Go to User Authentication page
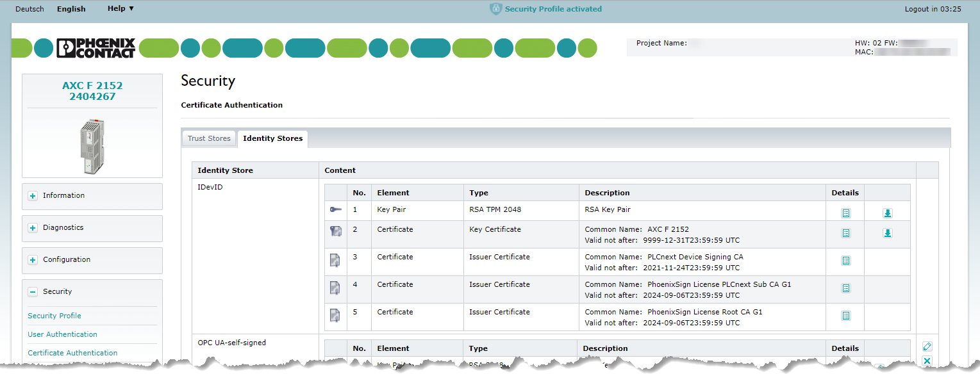This screenshot has width=980, height=374. [x=62, y=334]
